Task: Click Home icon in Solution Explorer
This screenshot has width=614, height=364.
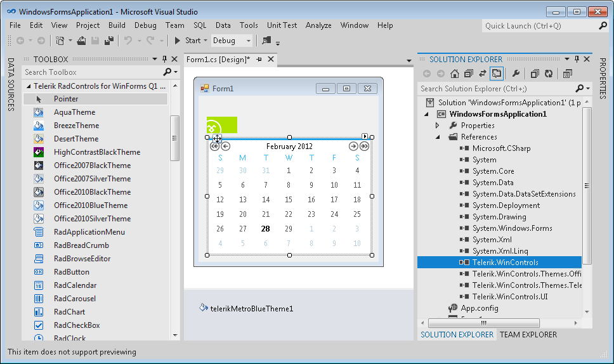Action: pyautogui.click(x=455, y=74)
